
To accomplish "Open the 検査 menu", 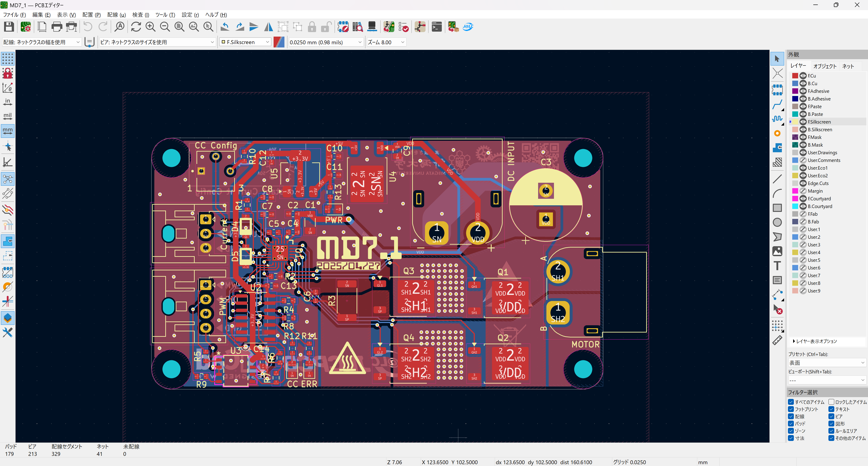I will point(140,15).
